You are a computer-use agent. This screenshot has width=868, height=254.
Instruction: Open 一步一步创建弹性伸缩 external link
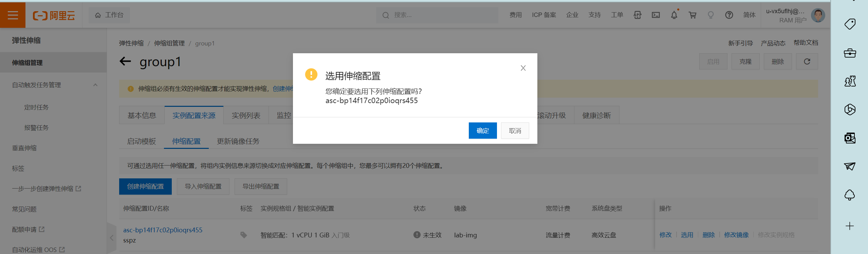(x=47, y=189)
